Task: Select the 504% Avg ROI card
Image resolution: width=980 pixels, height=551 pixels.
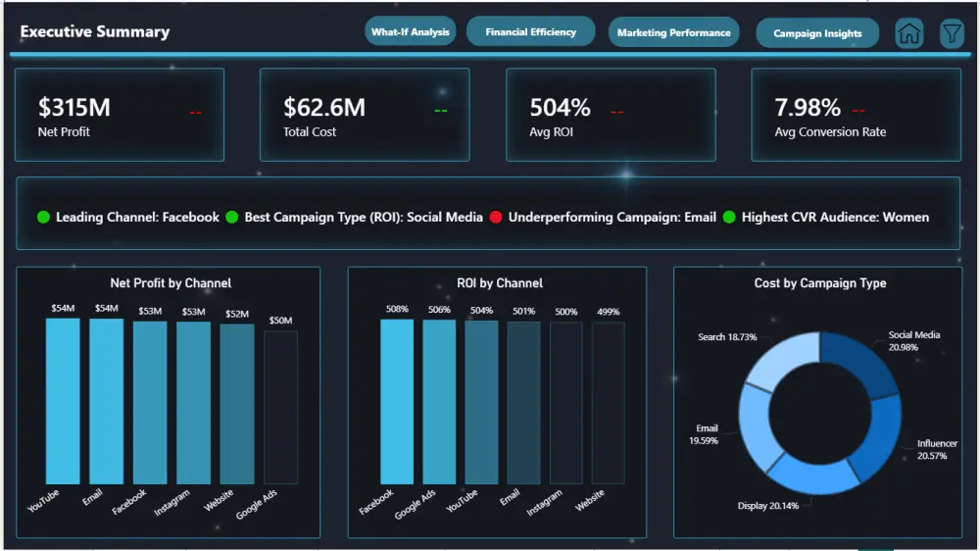Action: click(611, 115)
